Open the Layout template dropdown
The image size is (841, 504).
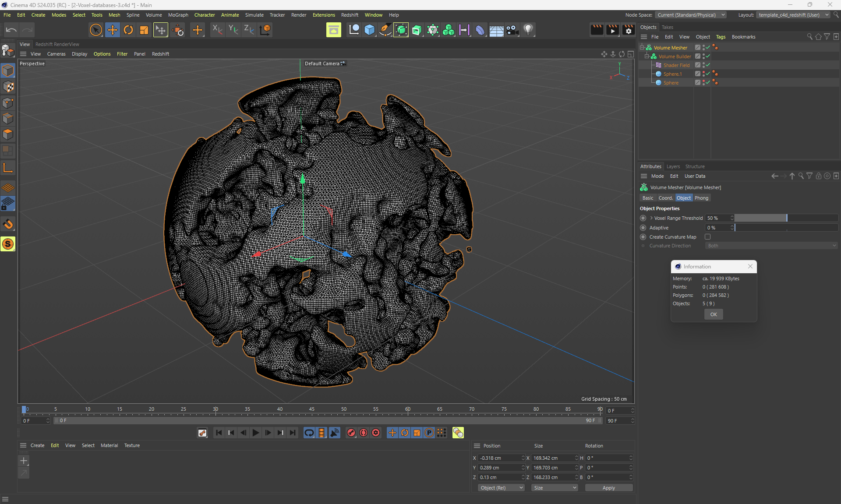click(793, 15)
